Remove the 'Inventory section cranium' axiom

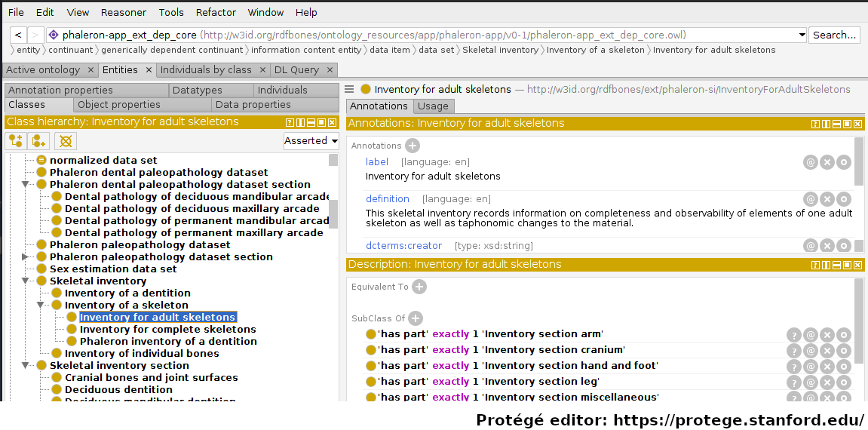827,350
